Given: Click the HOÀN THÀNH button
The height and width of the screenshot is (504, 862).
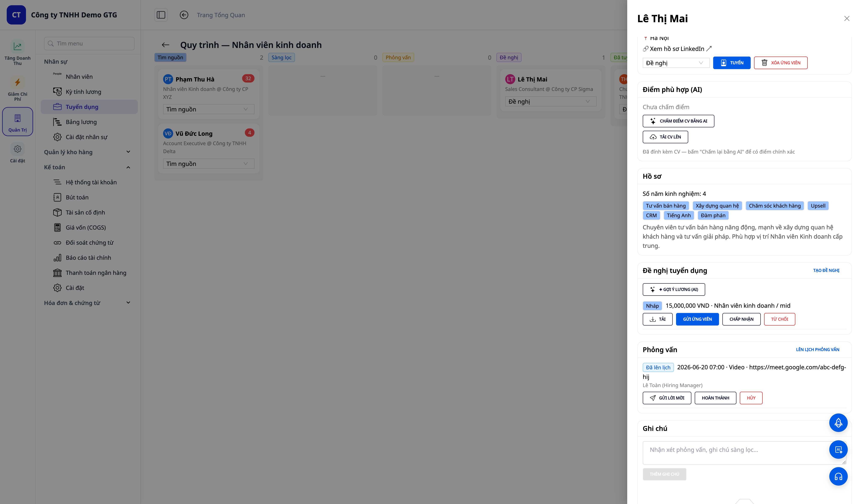Looking at the screenshot, I should pyautogui.click(x=715, y=398).
